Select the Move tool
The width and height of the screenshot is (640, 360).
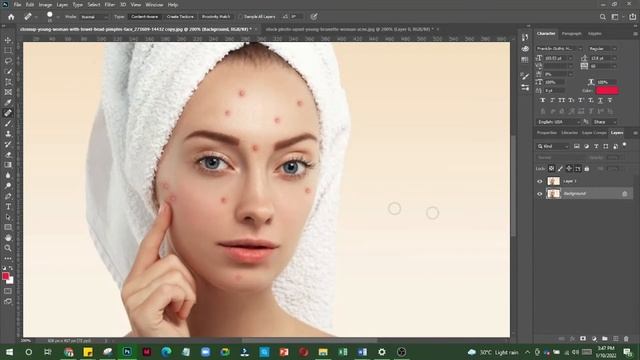[x=8, y=40]
